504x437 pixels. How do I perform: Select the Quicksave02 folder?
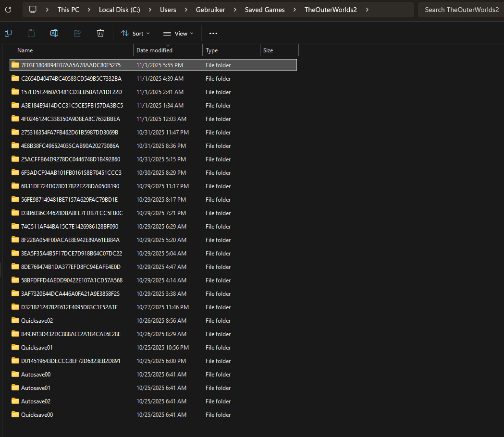(x=37, y=321)
